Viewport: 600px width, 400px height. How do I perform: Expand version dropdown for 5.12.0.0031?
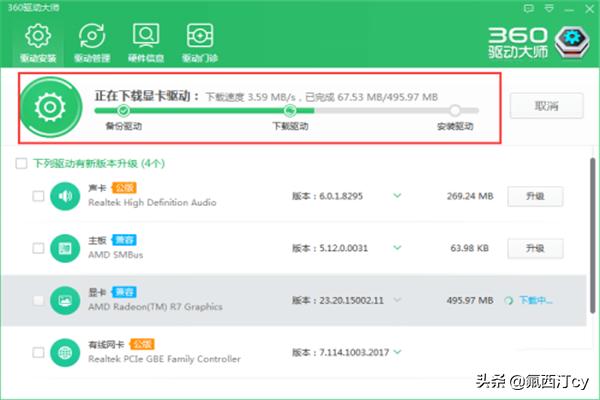click(397, 248)
